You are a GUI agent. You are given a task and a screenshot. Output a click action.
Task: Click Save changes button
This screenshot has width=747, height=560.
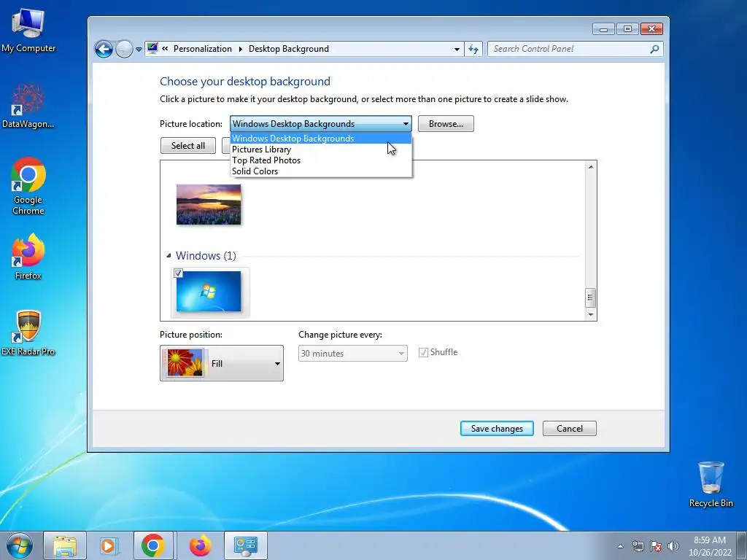(x=497, y=429)
